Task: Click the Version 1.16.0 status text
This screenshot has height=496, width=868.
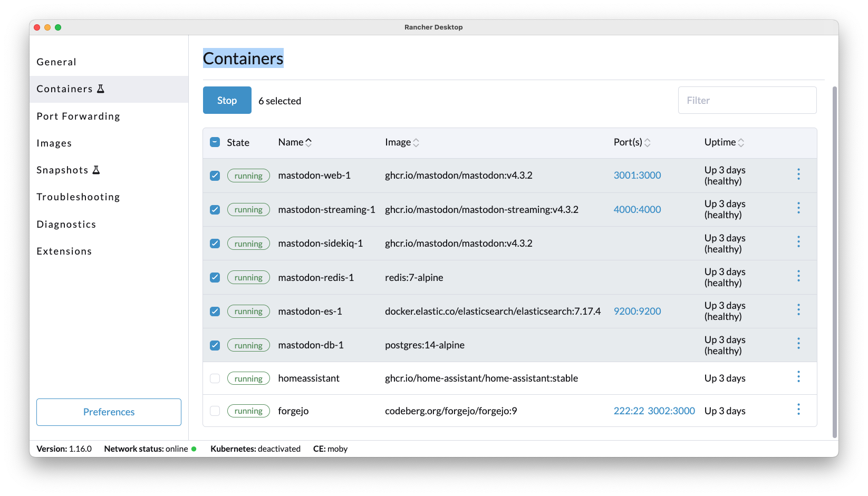Action: 64,449
